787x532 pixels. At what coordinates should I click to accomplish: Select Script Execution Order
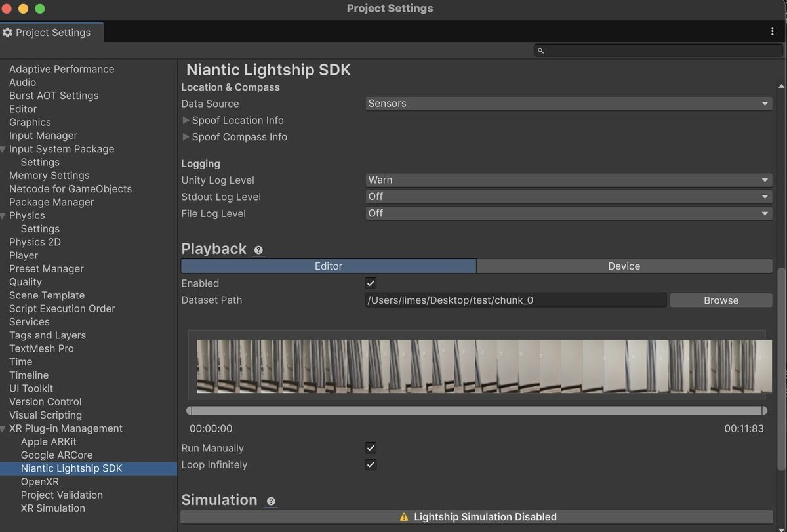click(x=62, y=308)
